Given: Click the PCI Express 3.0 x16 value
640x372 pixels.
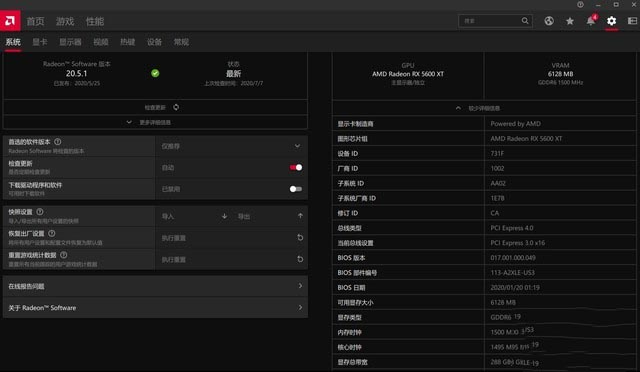Looking at the screenshot, I should (518, 243).
